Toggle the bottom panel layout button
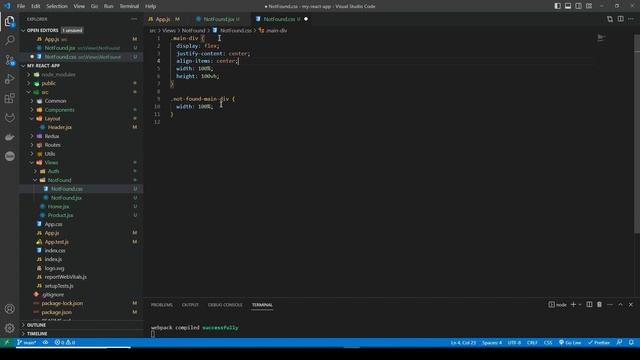The width and height of the screenshot is (640, 360). [x=568, y=6]
